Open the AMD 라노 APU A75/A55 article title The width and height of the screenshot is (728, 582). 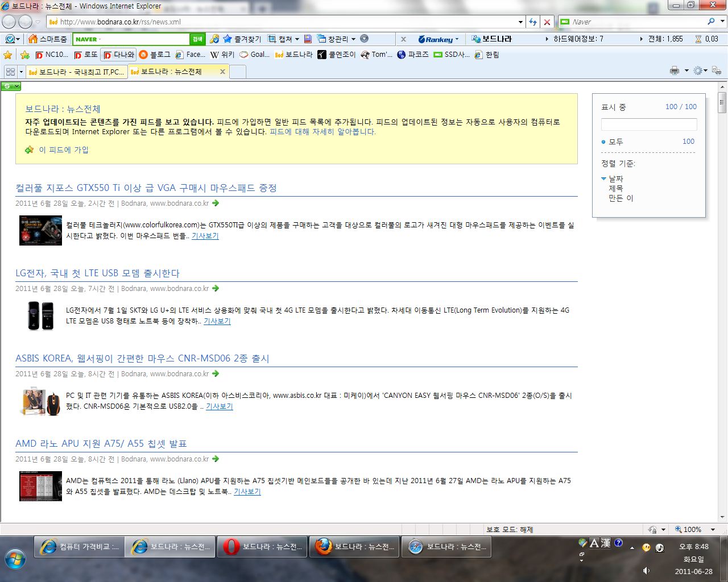[x=101, y=444]
